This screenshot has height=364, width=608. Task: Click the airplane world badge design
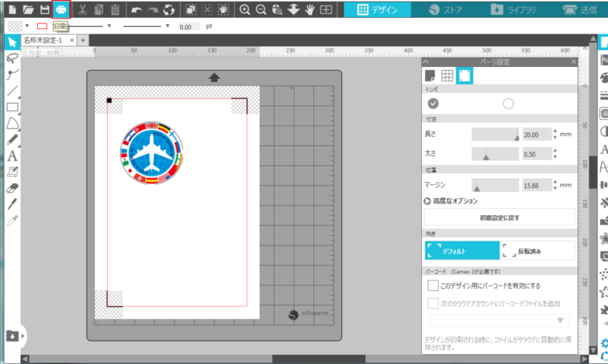click(x=151, y=153)
